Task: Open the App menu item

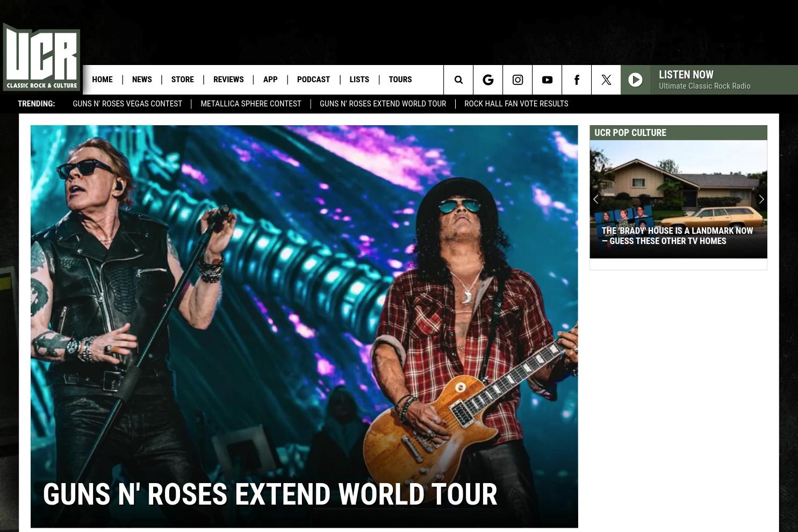Action: coord(270,80)
